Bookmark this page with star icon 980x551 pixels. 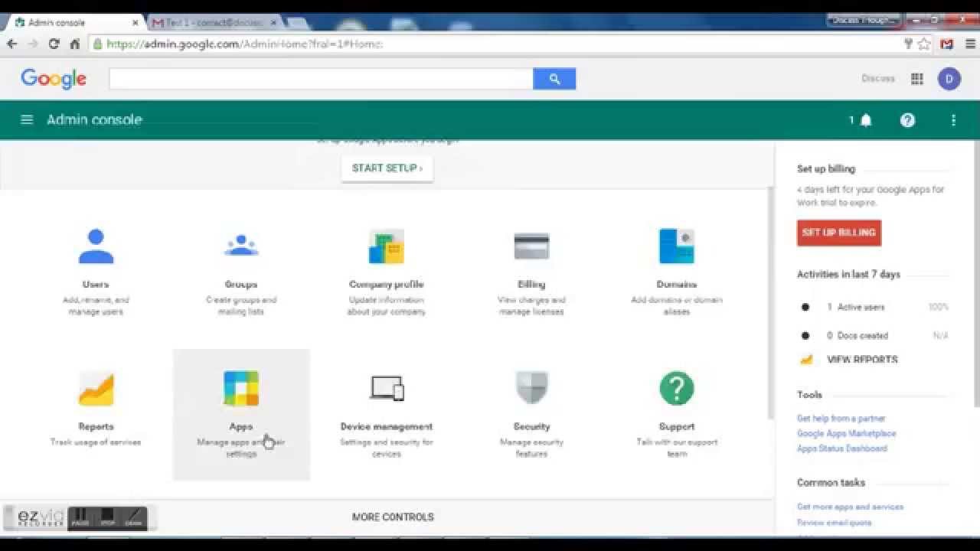click(x=924, y=44)
